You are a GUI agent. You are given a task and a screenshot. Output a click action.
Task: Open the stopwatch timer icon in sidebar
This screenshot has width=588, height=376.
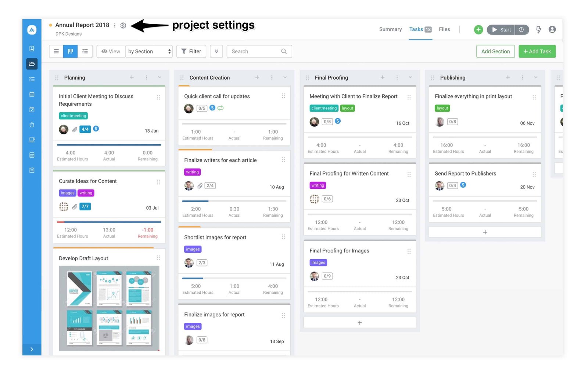(x=32, y=125)
